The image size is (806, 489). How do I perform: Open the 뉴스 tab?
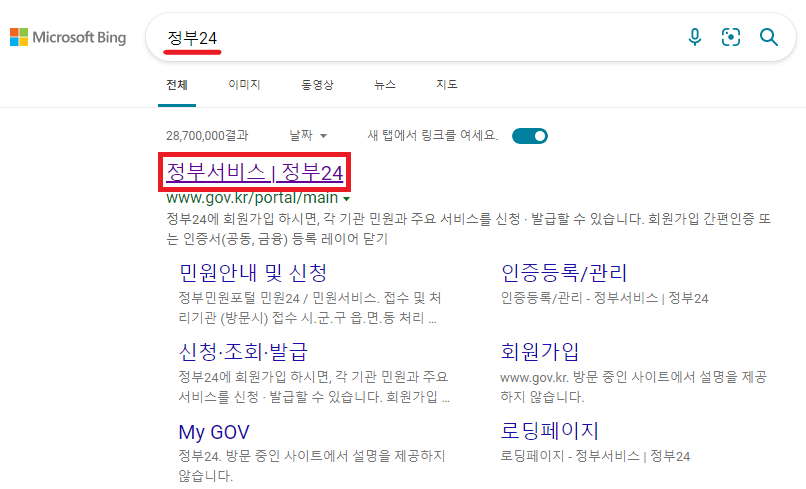point(385,84)
